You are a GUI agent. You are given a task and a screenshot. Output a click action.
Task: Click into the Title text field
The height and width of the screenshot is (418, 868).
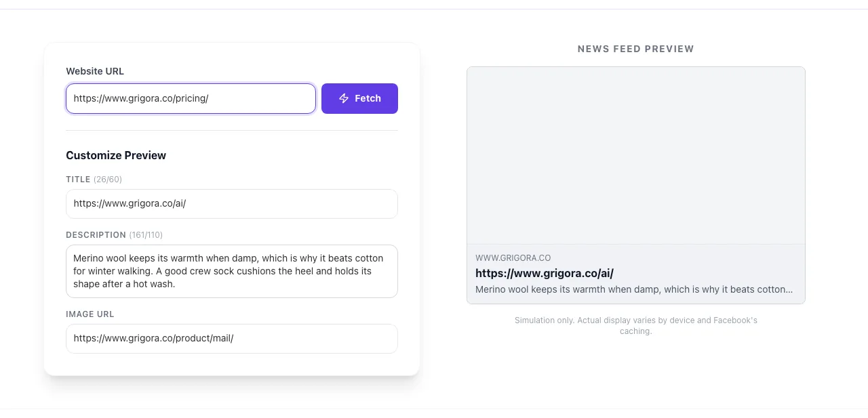pyautogui.click(x=232, y=204)
